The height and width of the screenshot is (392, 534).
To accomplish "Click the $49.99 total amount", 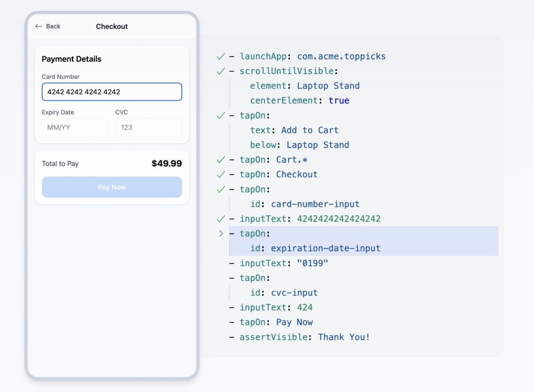I will 166,164.
